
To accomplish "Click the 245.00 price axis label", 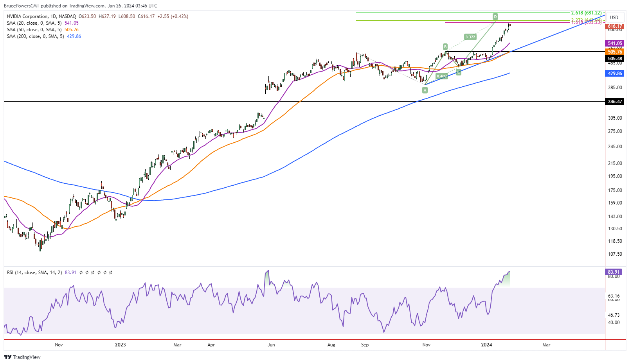I will click(x=615, y=147).
